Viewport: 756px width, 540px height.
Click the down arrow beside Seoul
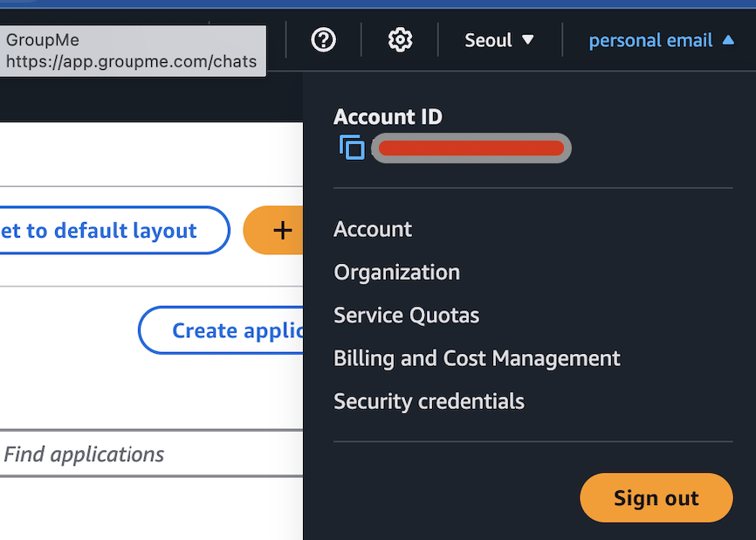point(527,40)
